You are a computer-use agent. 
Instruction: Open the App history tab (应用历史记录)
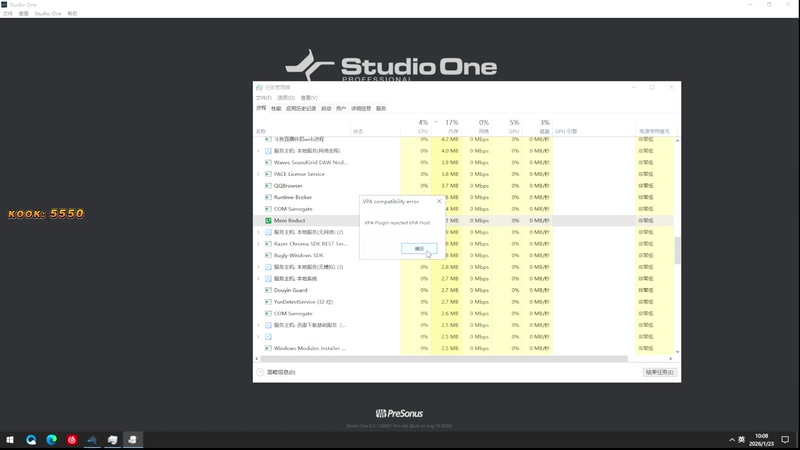(301, 109)
